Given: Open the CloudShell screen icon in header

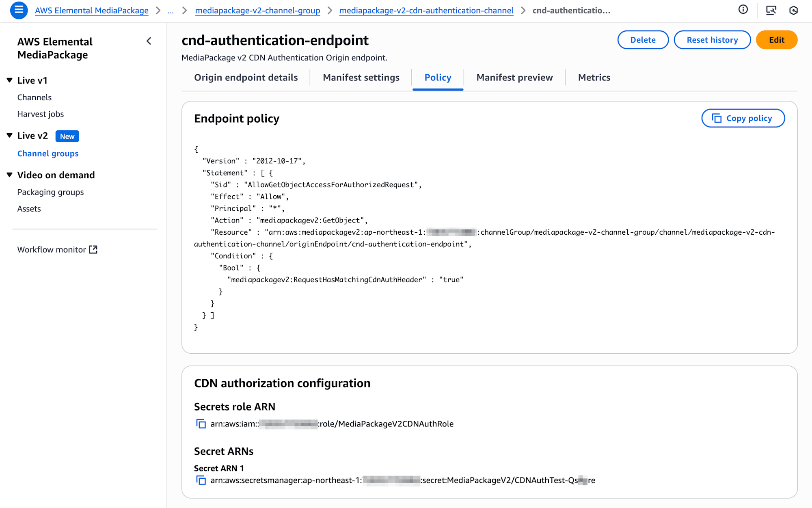Looking at the screenshot, I should tap(771, 10).
